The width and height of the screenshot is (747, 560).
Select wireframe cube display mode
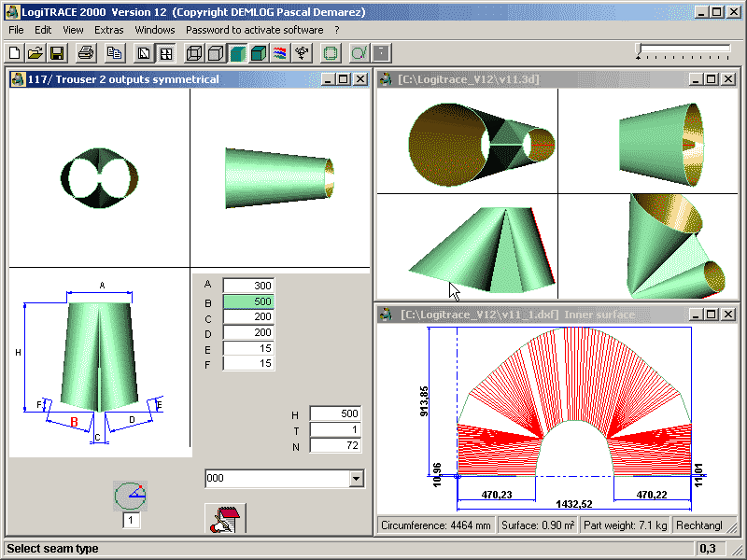pos(194,53)
